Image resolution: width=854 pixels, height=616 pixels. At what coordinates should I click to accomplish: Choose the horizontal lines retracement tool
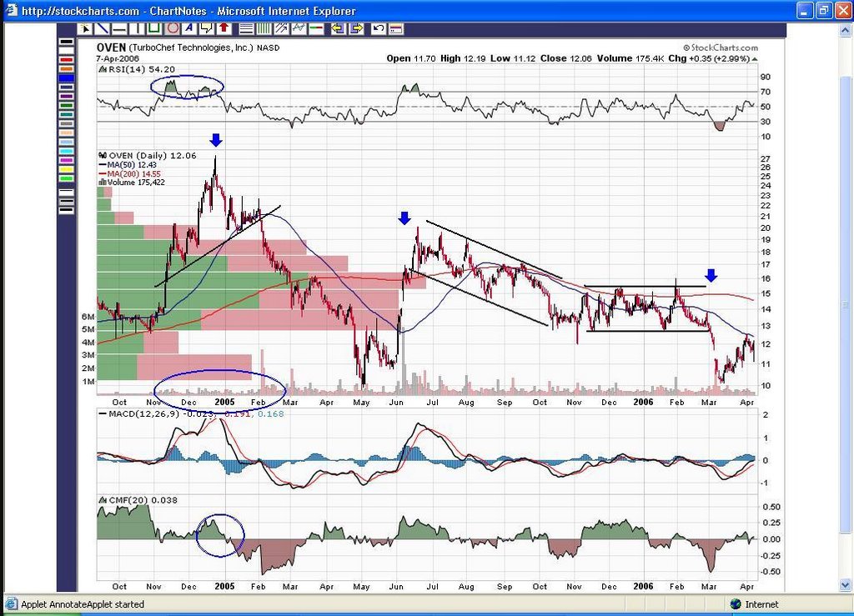[x=246, y=28]
